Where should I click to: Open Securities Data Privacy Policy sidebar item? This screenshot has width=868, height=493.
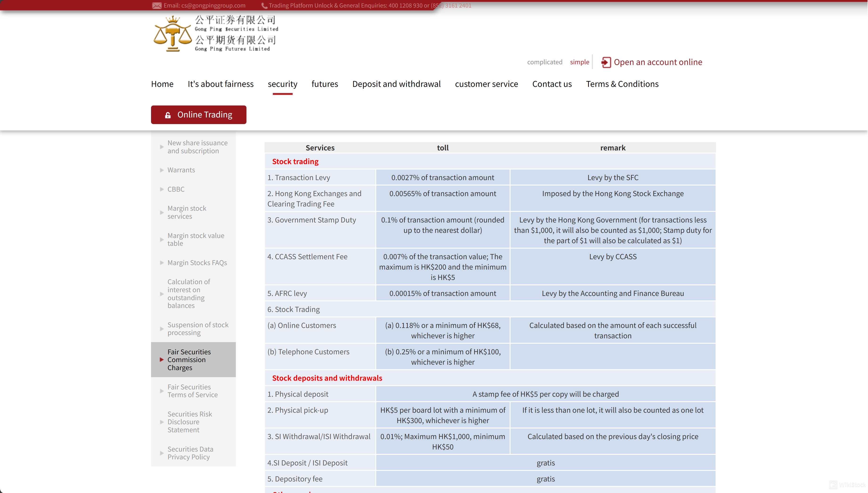coord(190,453)
